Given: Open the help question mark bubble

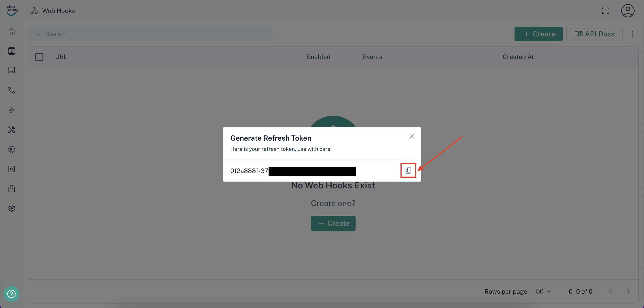Looking at the screenshot, I should pos(11,294).
